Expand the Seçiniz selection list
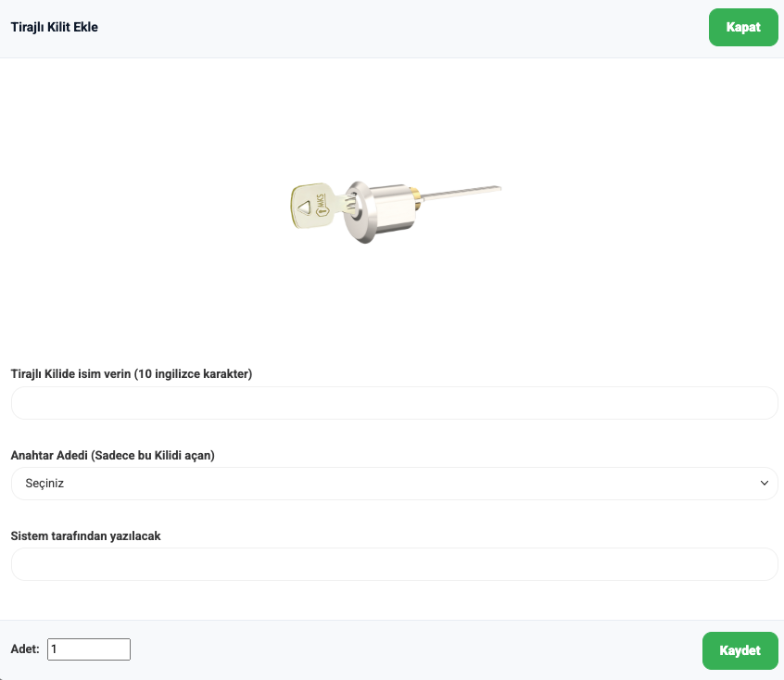The height and width of the screenshot is (680, 784). click(394, 483)
